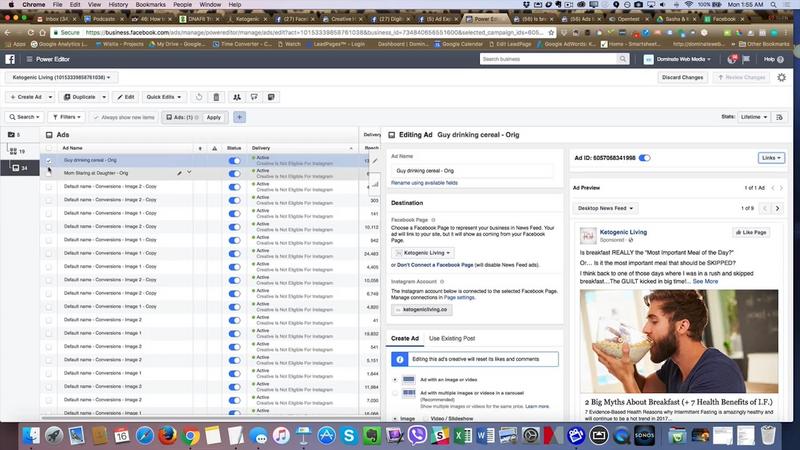The height and width of the screenshot is (450, 800).
Task: Go to previous ad preview placement arrow
Action: (x=765, y=208)
